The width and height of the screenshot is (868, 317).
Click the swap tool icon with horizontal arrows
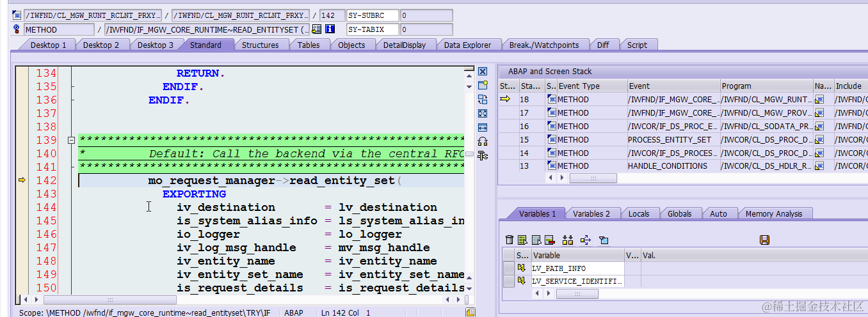483,127
